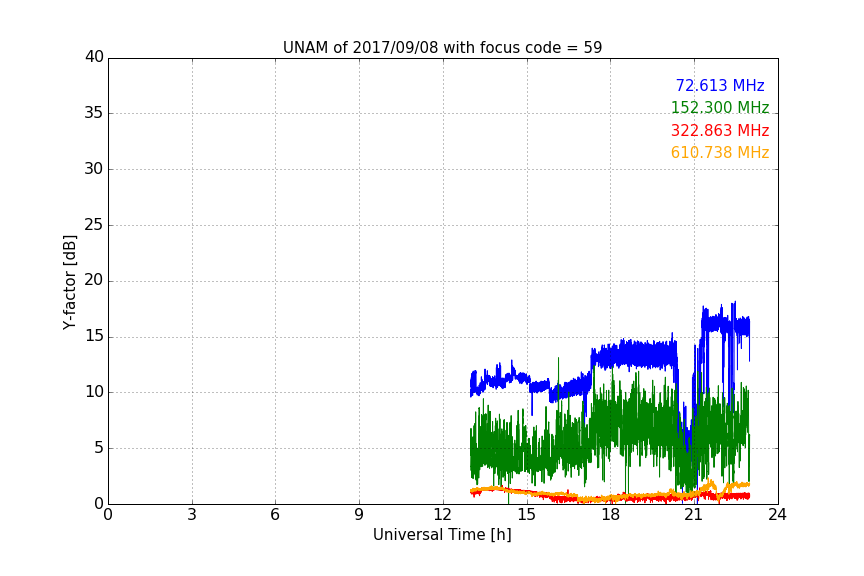Click the y-axis tick label 20
Screen dimensions: 864x576
[94, 281]
